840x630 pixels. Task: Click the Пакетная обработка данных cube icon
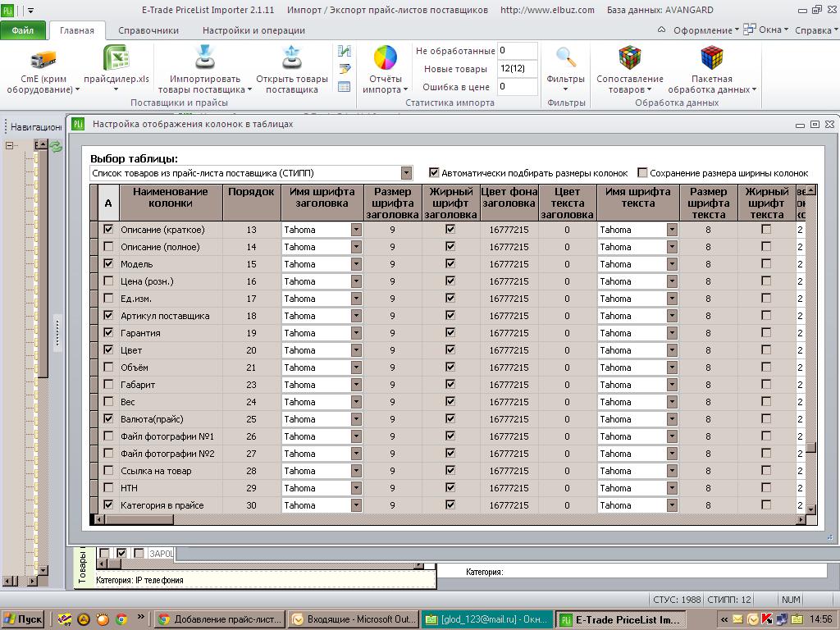coord(711,58)
